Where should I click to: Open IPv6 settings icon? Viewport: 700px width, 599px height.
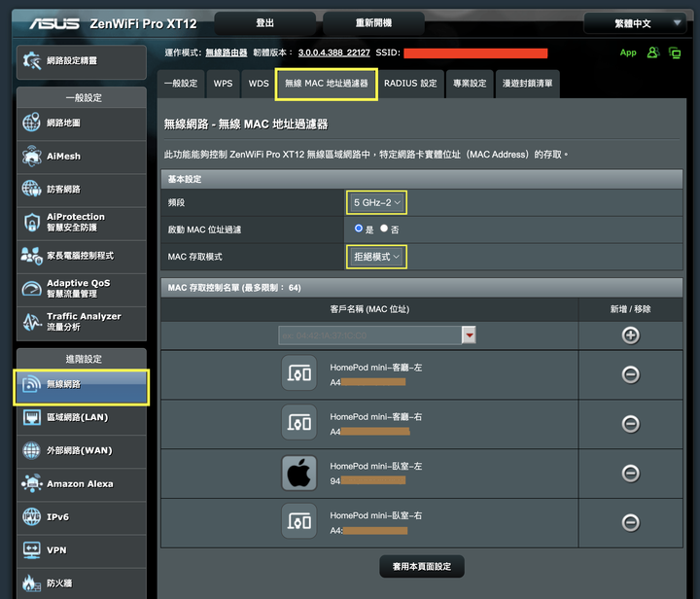click(32, 517)
